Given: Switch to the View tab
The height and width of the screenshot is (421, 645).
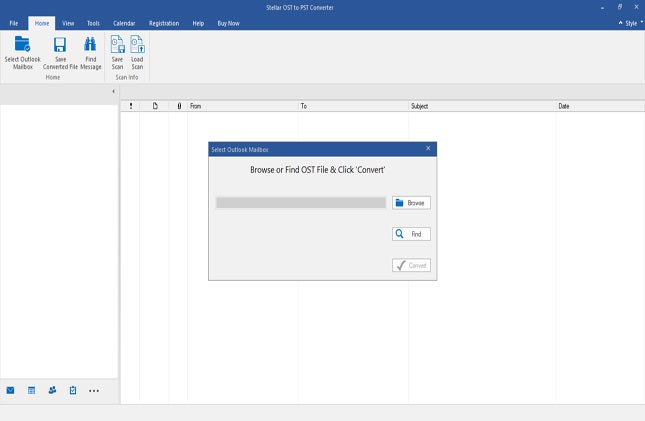Looking at the screenshot, I should tap(68, 22).
